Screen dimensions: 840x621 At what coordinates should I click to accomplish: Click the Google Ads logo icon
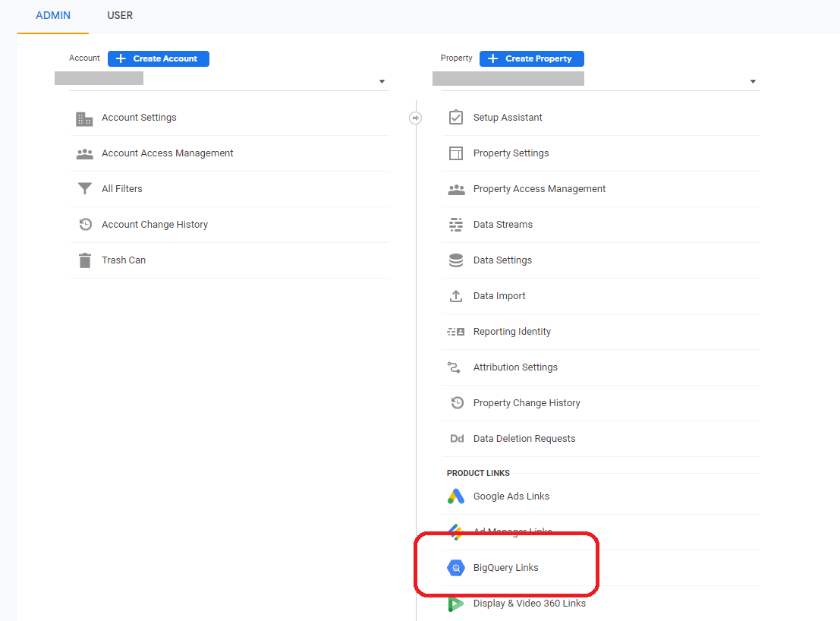click(x=456, y=496)
